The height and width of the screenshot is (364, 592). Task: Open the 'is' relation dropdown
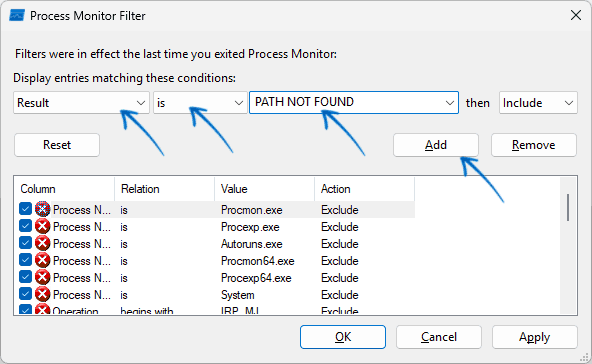pos(200,103)
